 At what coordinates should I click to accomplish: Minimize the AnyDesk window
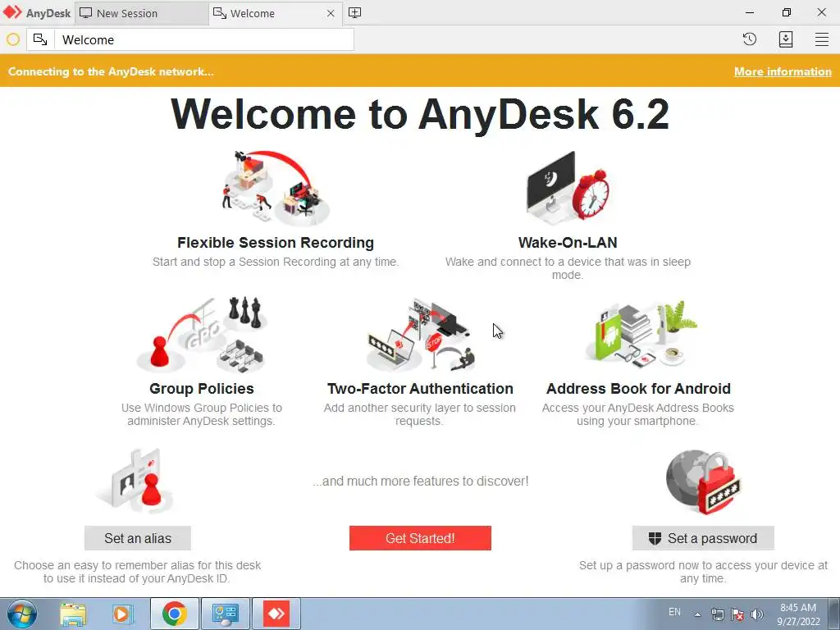point(750,12)
